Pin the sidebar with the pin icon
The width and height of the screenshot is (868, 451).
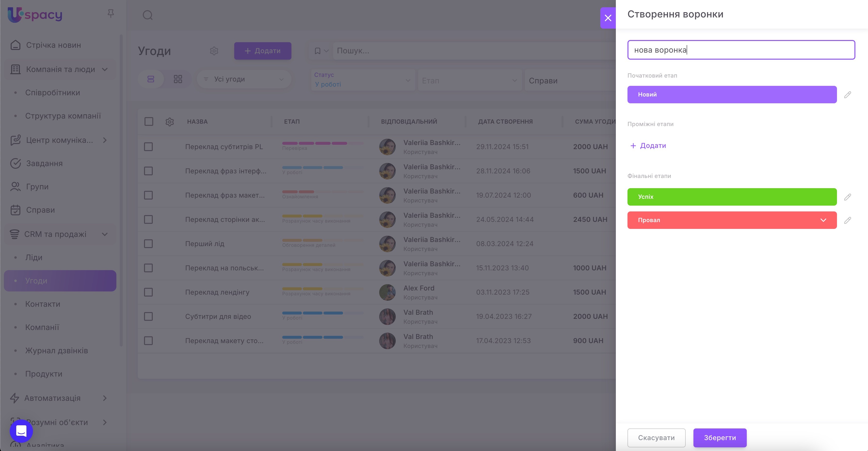click(111, 14)
